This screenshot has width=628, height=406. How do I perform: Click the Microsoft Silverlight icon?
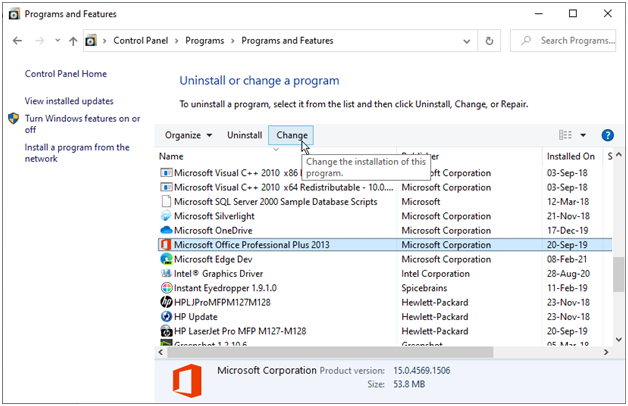pos(166,216)
